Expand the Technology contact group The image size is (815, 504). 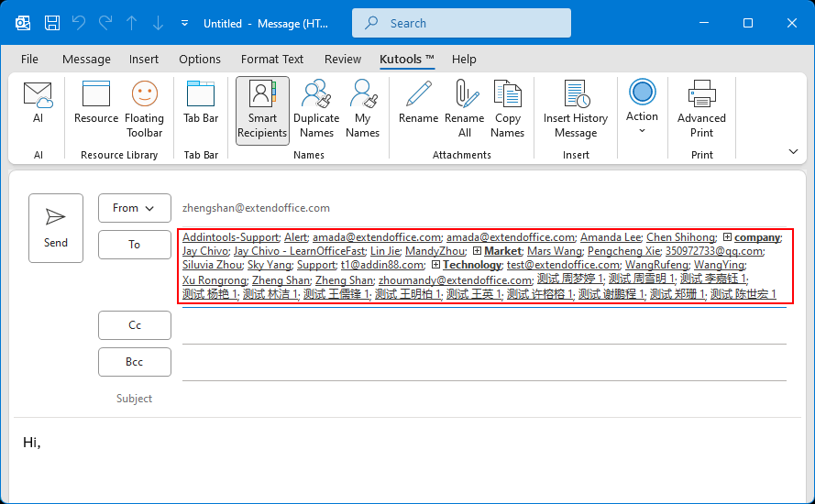coord(435,265)
